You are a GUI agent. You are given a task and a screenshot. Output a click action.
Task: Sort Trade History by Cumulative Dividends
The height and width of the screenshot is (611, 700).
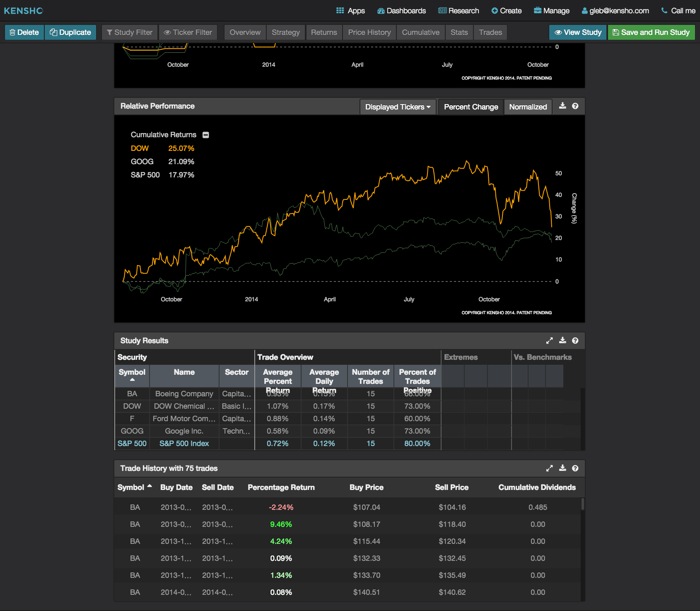coord(537,487)
